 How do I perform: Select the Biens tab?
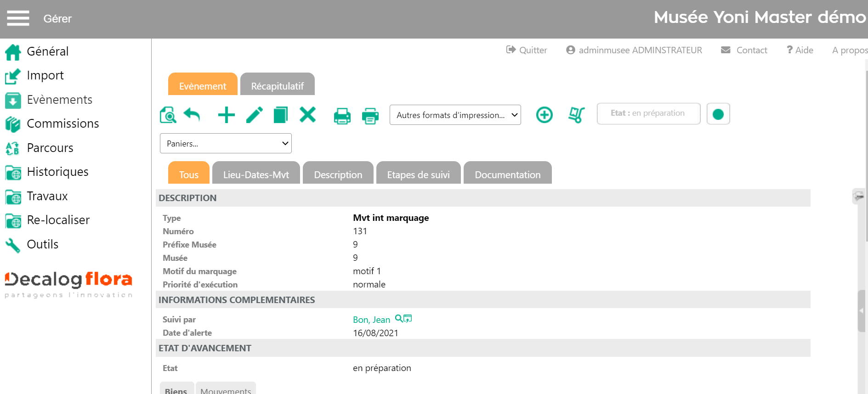click(x=176, y=389)
